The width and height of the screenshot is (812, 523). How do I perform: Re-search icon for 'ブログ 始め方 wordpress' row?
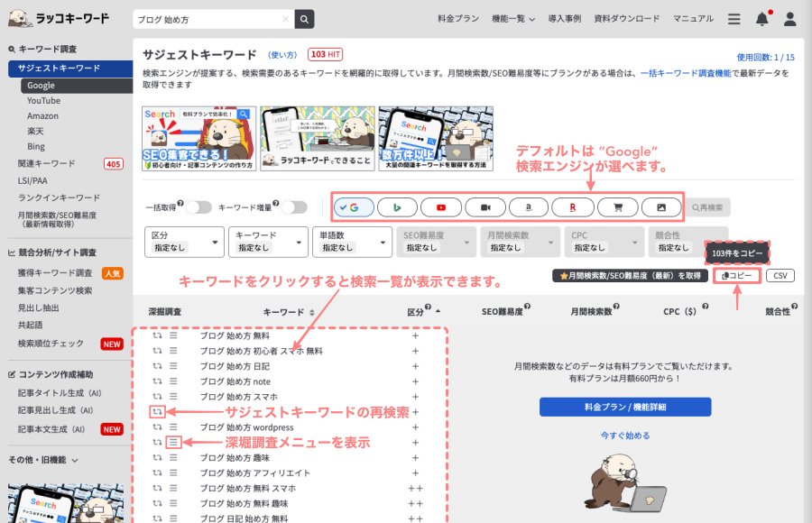coord(157,427)
